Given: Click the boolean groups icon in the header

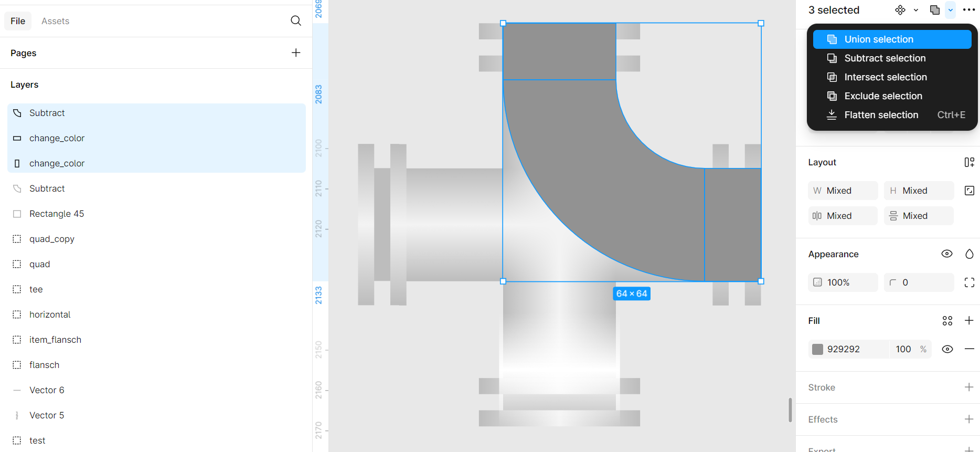Looking at the screenshot, I should click(x=934, y=10).
